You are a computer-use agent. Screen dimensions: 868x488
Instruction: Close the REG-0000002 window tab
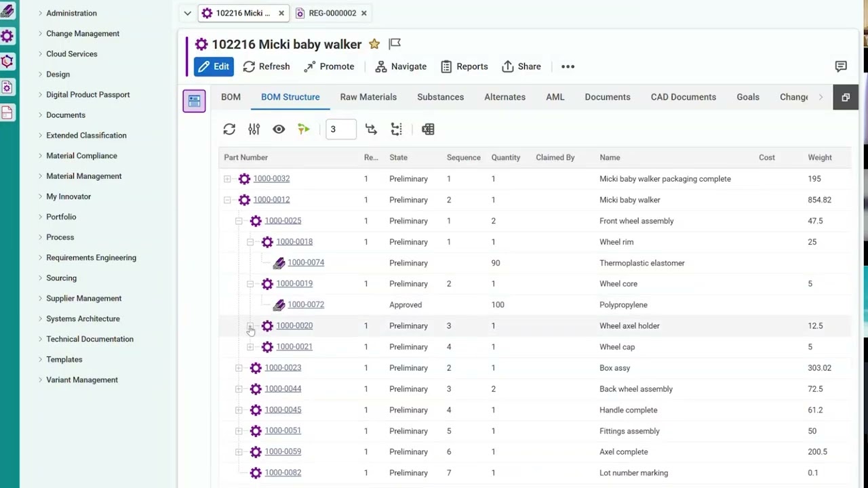[x=363, y=13]
